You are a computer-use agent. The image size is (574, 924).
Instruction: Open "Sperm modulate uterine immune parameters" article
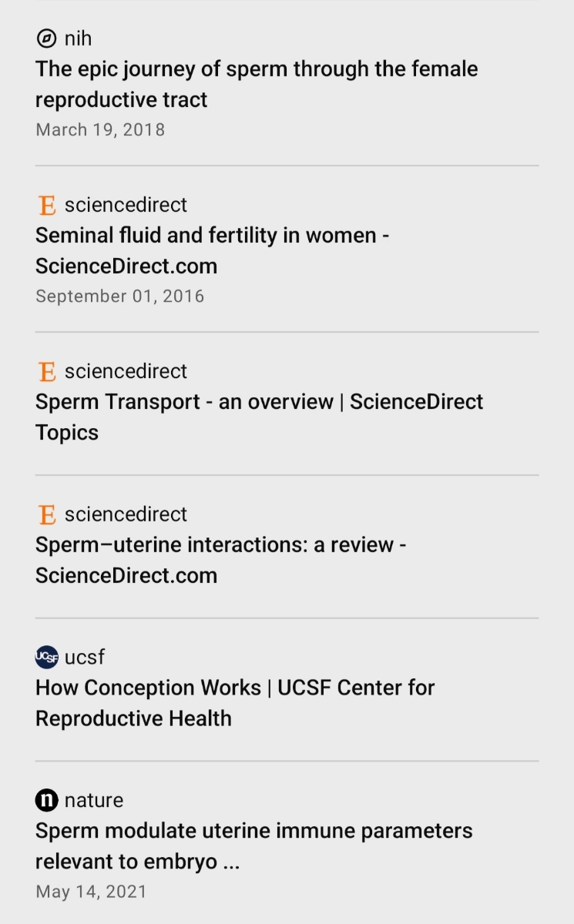pos(254,846)
